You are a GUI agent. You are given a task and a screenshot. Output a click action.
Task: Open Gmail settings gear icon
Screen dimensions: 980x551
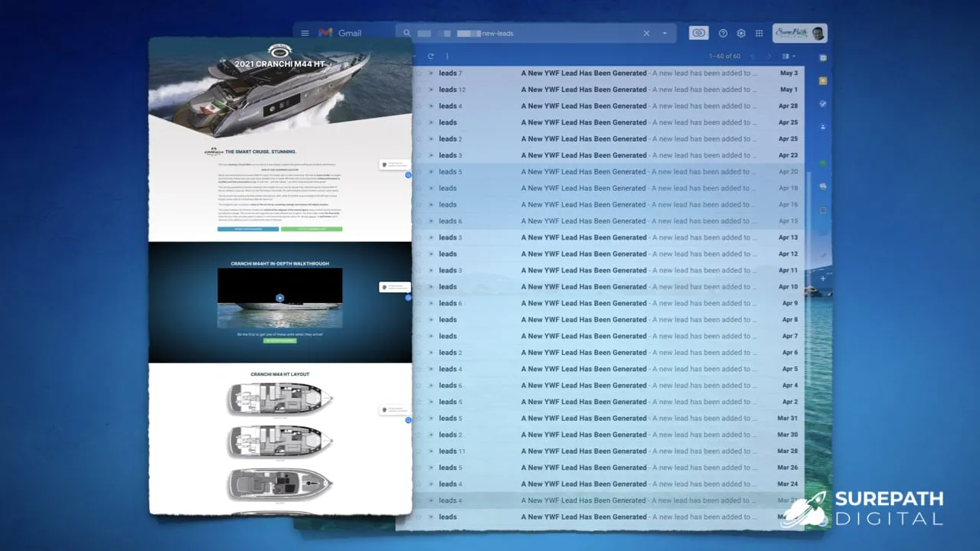click(x=741, y=34)
